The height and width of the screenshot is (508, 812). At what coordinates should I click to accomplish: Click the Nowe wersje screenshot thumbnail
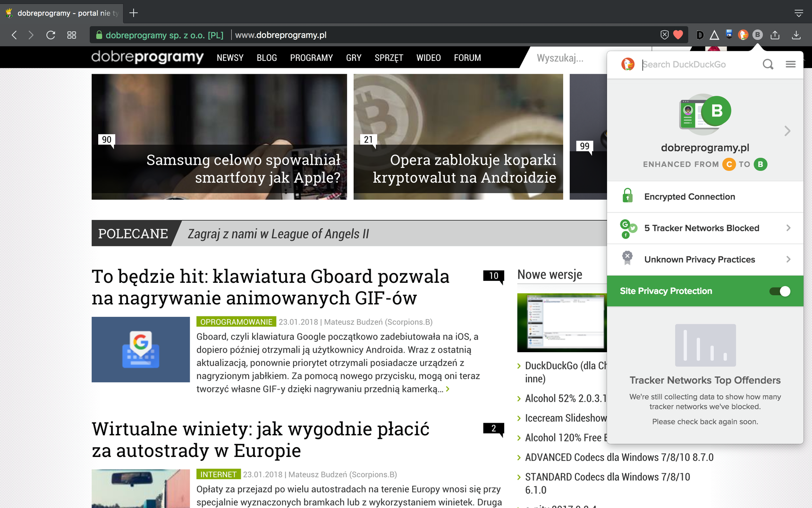pyautogui.click(x=562, y=322)
